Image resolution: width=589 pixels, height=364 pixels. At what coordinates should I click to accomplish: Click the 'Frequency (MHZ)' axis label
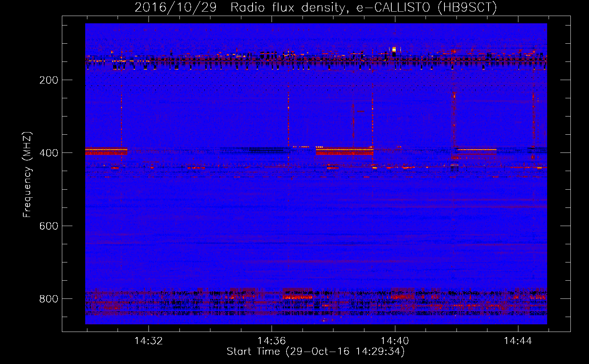pos(27,175)
